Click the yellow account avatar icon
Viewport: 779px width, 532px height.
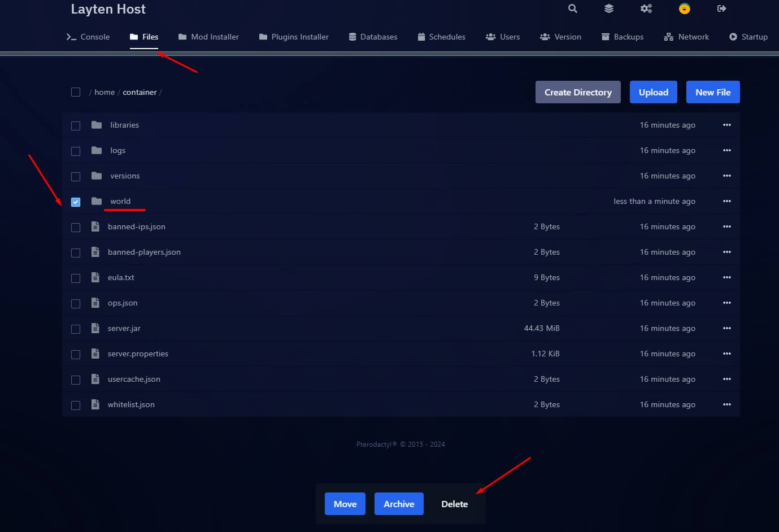click(x=684, y=8)
